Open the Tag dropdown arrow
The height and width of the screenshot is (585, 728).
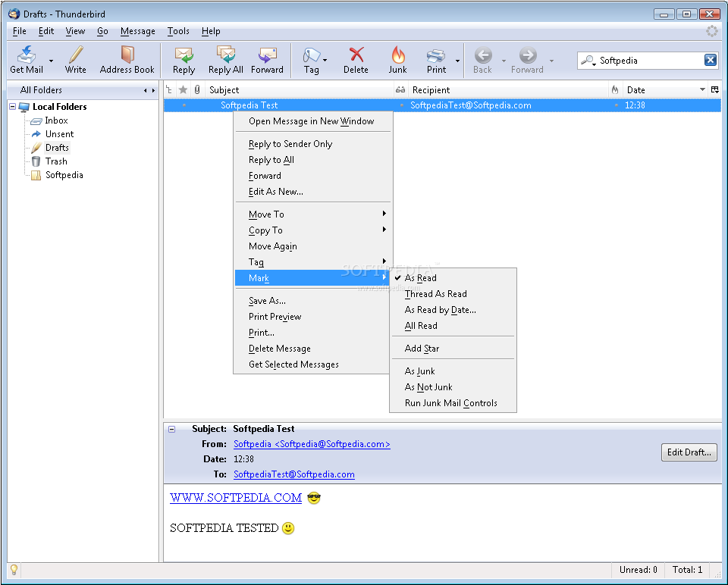325,61
